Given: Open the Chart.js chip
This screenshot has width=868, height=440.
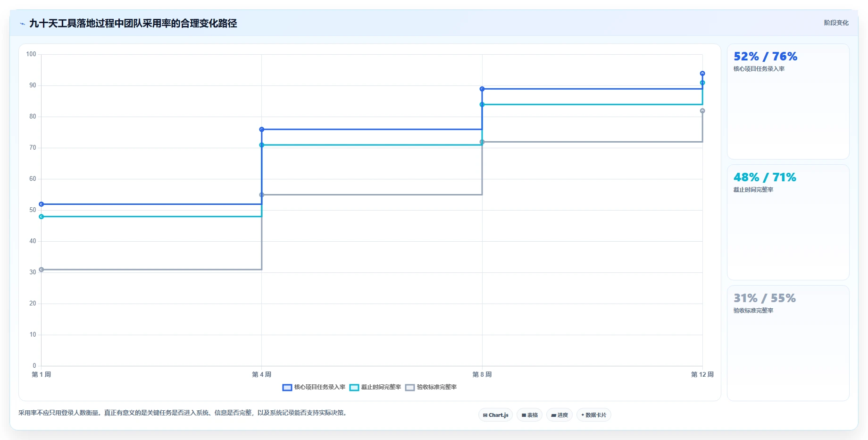Looking at the screenshot, I should click(495, 415).
